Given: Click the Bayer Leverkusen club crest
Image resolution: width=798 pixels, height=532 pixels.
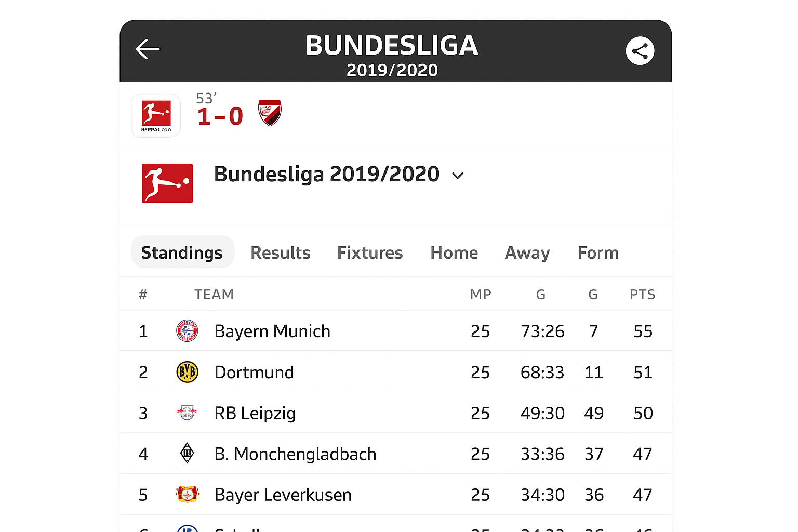Looking at the screenshot, I should tap(187, 495).
